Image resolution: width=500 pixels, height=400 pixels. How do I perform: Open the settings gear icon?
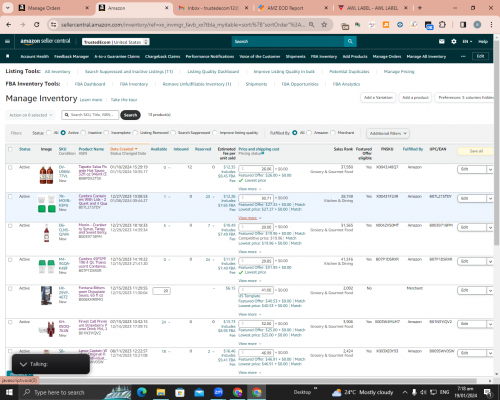tap(454, 41)
